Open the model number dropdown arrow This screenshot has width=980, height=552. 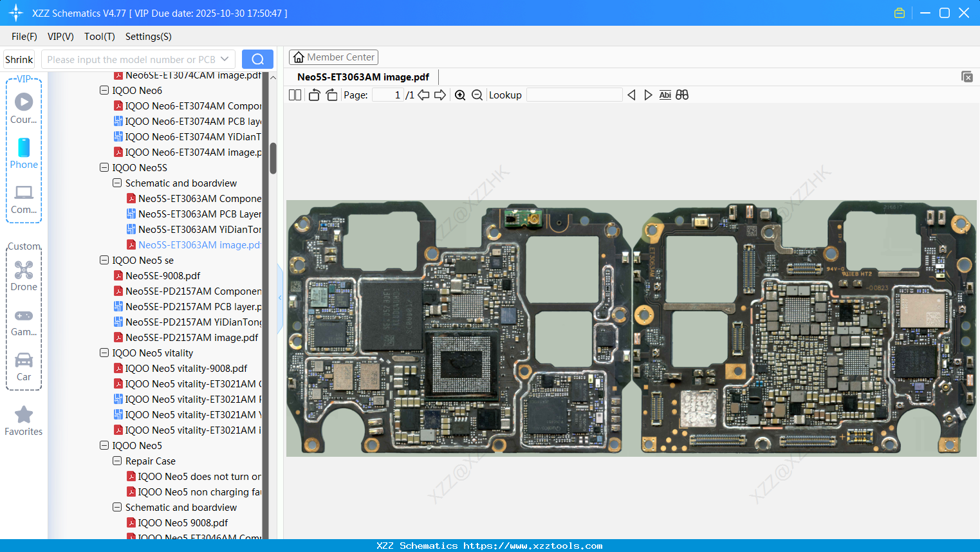225,59
